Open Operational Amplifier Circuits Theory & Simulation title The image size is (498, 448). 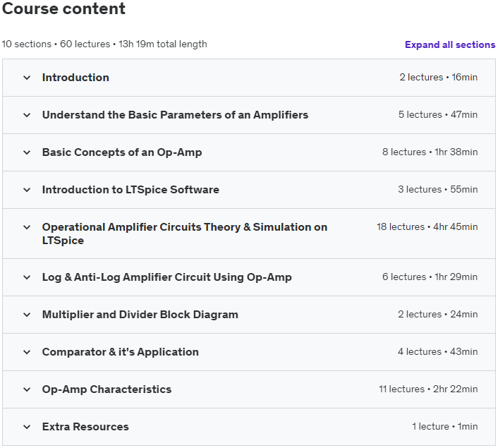coord(185,234)
